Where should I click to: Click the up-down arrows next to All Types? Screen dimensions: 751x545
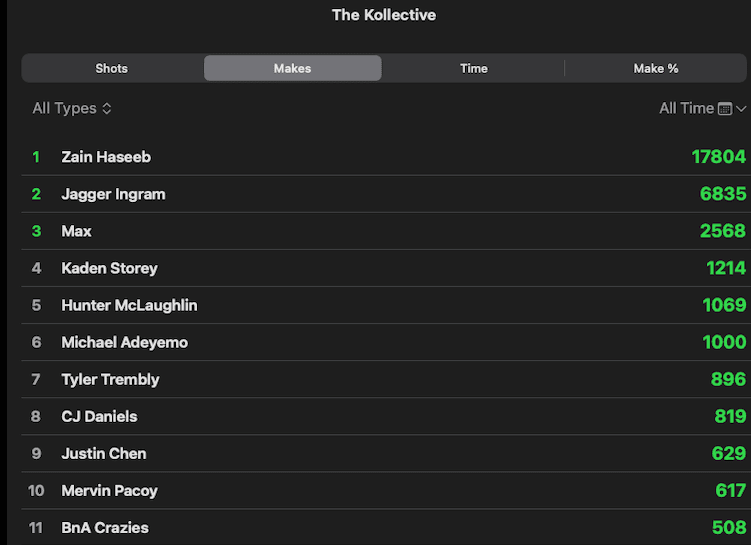[x=107, y=108]
